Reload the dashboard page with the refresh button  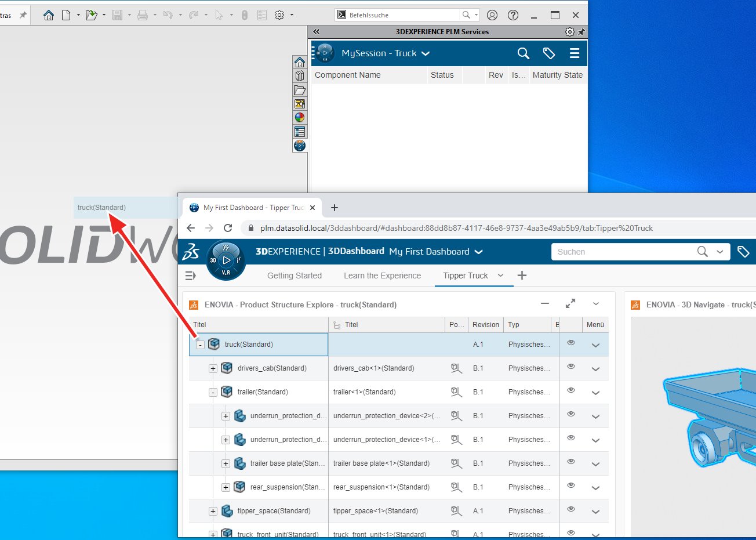click(x=228, y=228)
